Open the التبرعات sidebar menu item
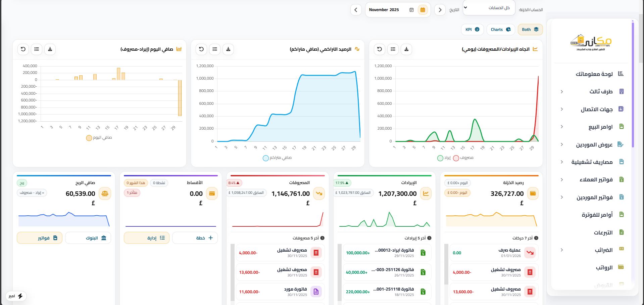The width and height of the screenshot is (644, 305). [603, 232]
